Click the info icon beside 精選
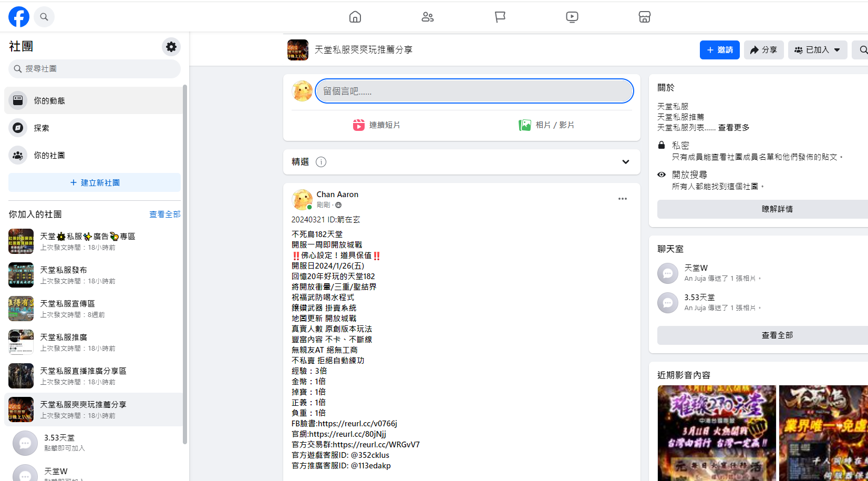 click(x=321, y=162)
